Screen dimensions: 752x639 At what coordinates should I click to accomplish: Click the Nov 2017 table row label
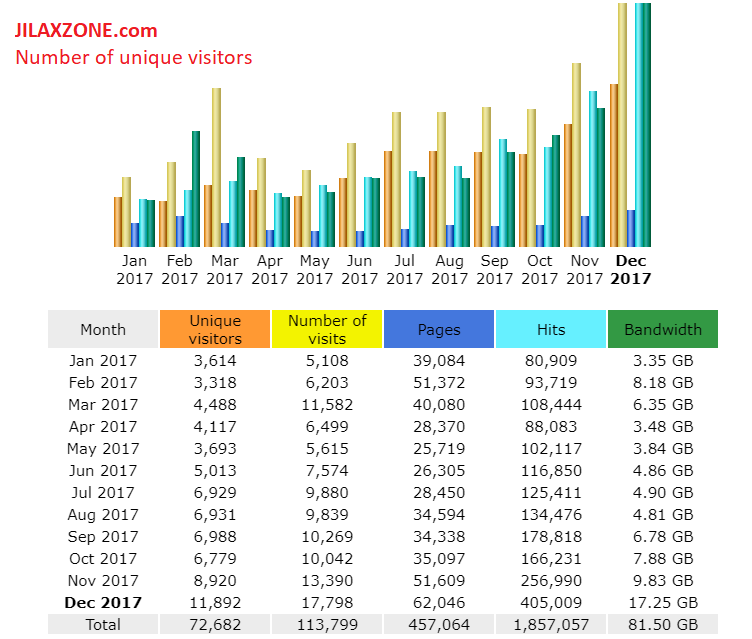point(103,581)
